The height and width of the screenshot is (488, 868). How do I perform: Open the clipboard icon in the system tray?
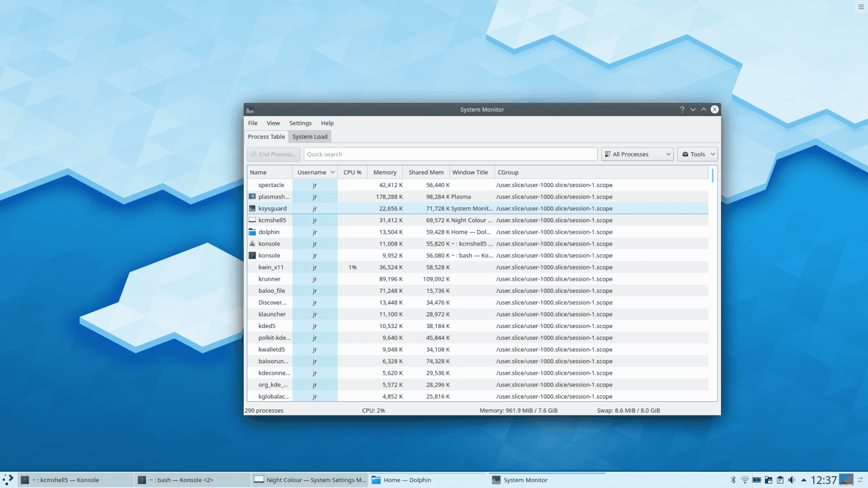[x=780, y=480]
